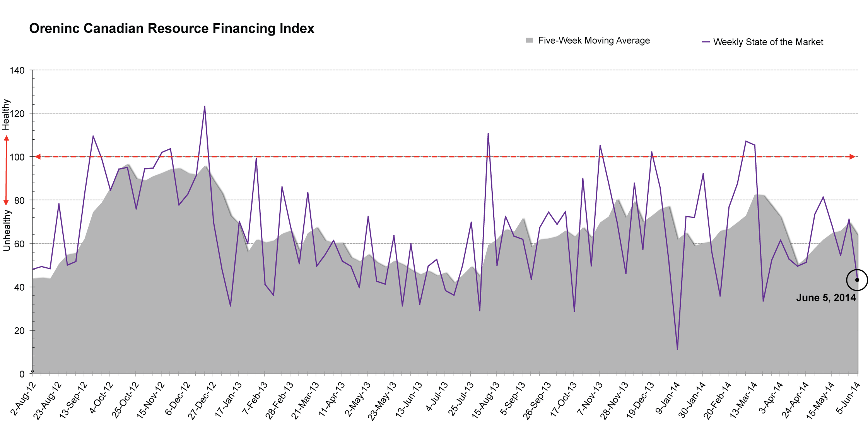Click the 15-May-14 date label
The width and height of the screenshot is (868, 441).
pos(820,401)
